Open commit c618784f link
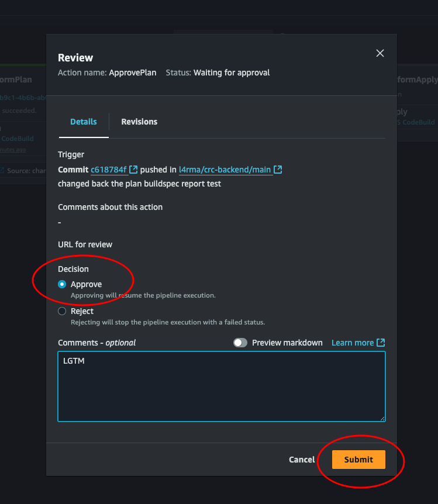 point(109,170)
